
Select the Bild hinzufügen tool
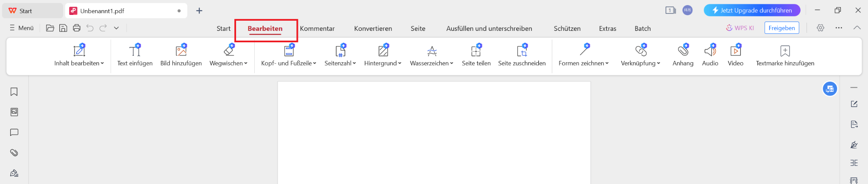pyautogui.click(x=181, y=51)
